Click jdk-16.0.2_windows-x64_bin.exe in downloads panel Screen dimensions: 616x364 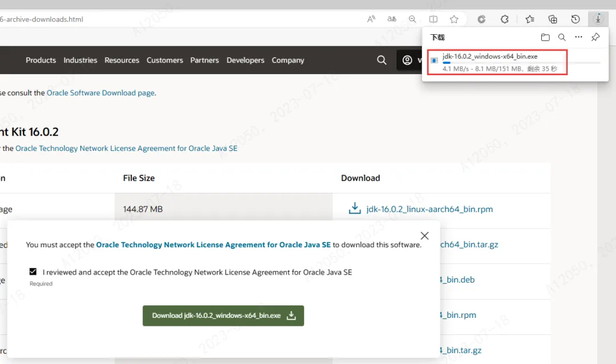click(490, 56)
